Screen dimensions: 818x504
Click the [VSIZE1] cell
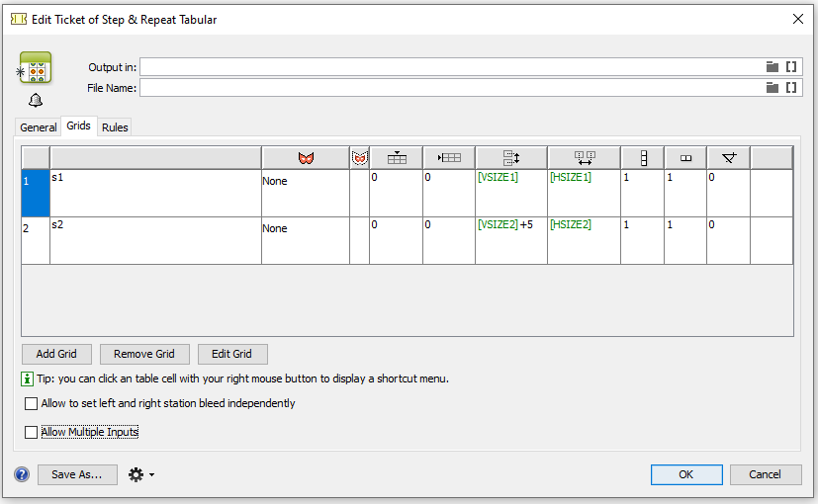point(511,193)
